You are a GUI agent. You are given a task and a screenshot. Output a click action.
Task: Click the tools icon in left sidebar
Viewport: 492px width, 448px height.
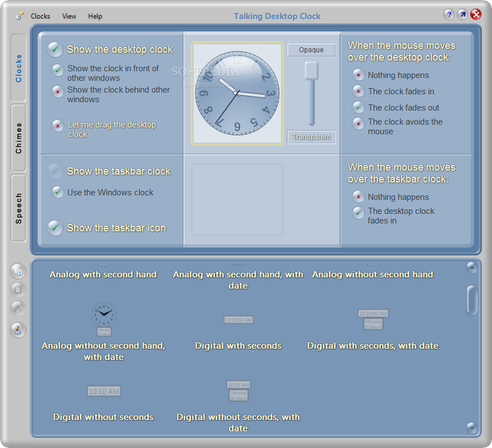pyautogui.click(x=18, y=308)
